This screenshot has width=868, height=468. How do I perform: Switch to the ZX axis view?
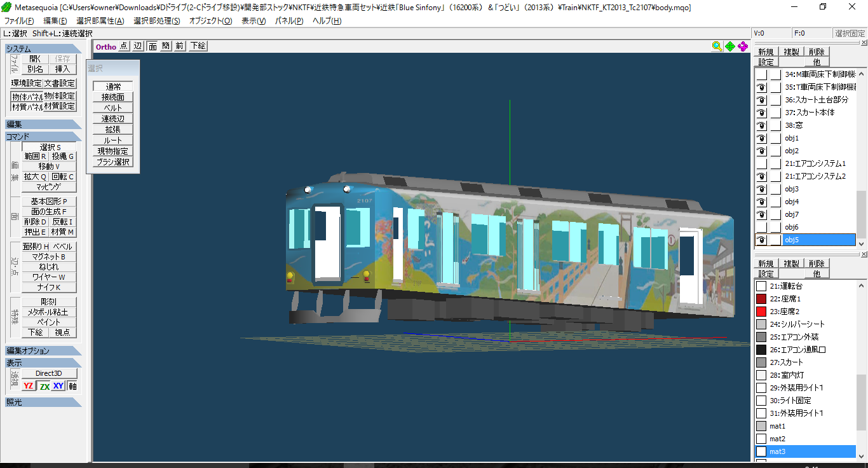pos(44,386)
